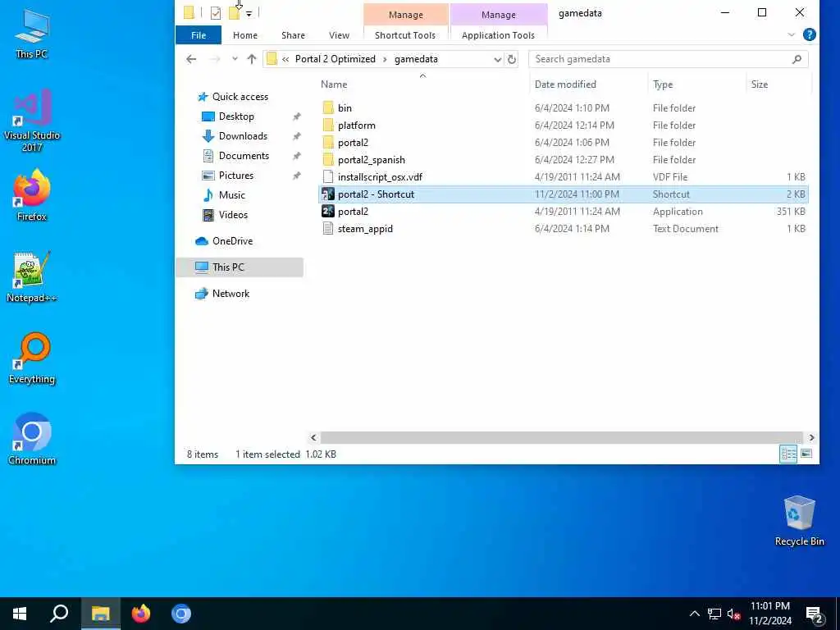This screenshot has width=840, height=630.
Task: Click Firefox icon in taskbar
Action: pyautogui.click(x=141, y=614)
